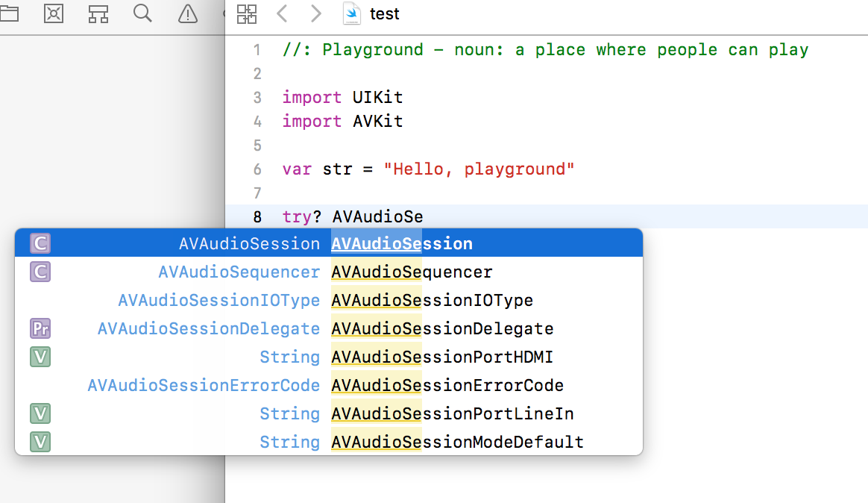Choose AVAudioSession class completion

(329, 243)
